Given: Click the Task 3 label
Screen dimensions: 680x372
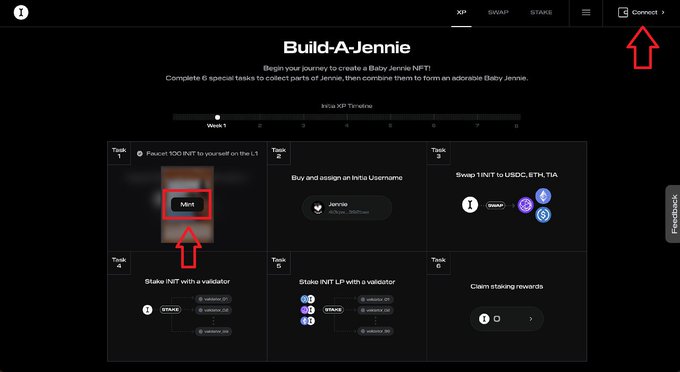Looking at the screenshot, I should pyautogui.click(x=438, y=153).
